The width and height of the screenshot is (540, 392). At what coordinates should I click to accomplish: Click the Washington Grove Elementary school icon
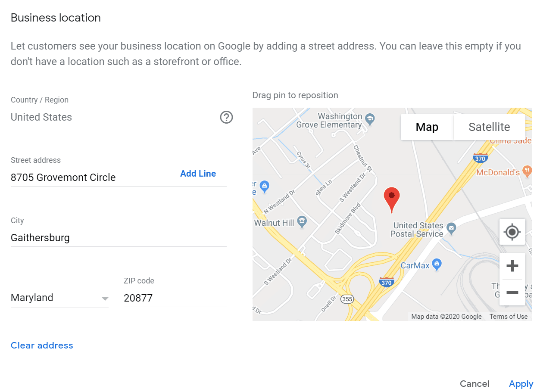click(370, 118)
